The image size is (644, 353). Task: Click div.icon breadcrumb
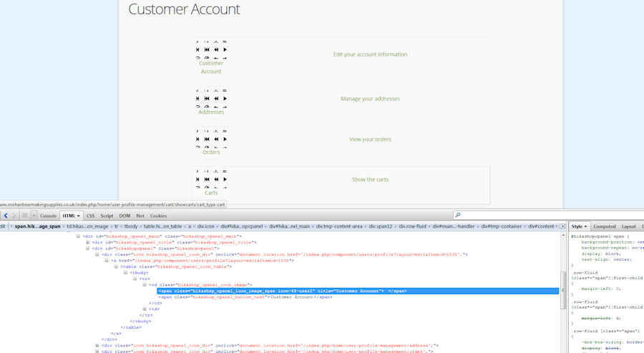pos(206,226)
